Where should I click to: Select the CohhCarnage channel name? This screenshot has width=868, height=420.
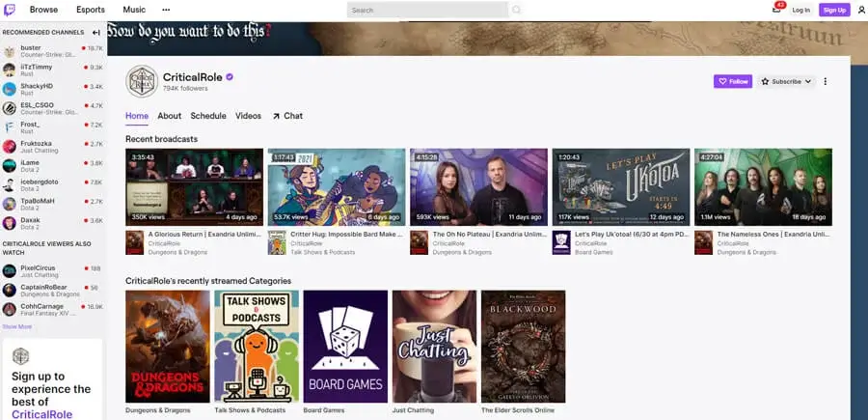(x=42, y=306)
